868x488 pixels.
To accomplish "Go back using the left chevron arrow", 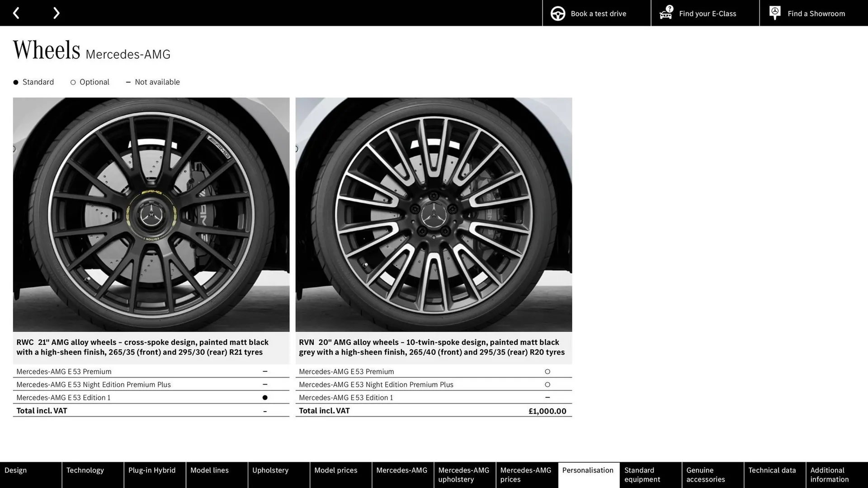I will pos(17,13).
